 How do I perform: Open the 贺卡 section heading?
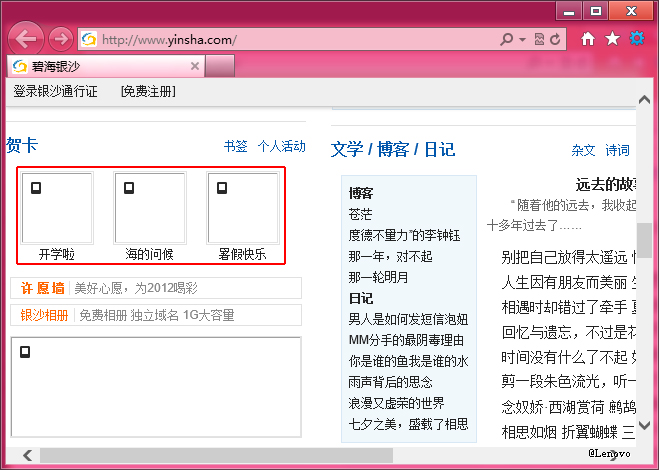click(x=22, y=145)
